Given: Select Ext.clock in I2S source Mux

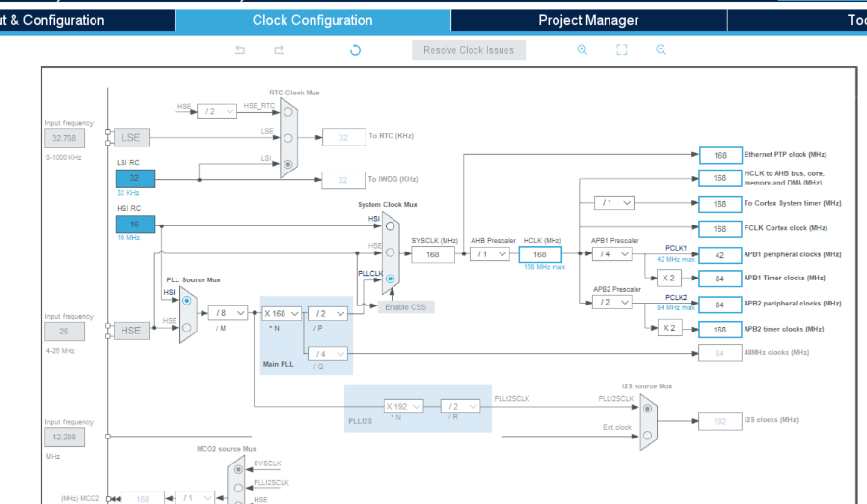Looking at the screenshot, I should (x=647, y=435).
